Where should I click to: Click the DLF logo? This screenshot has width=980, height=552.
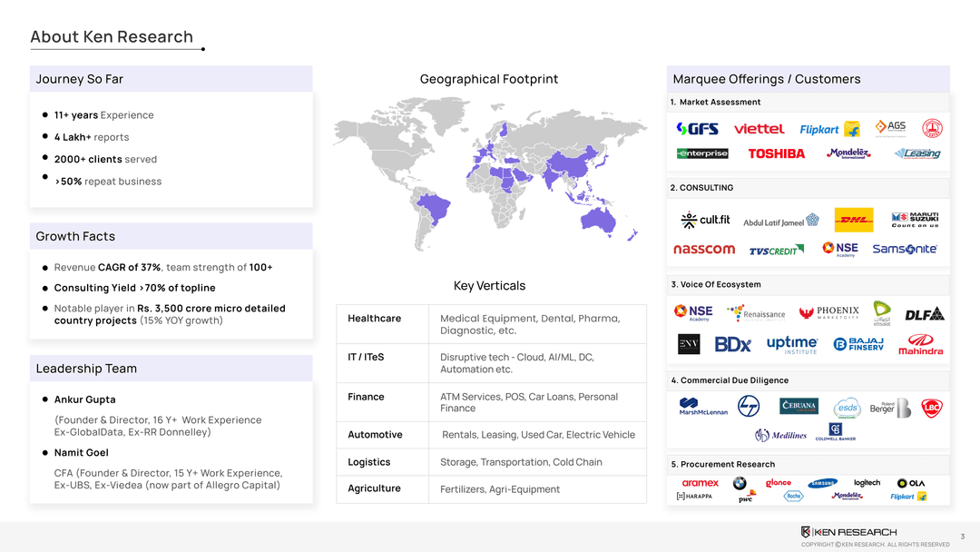(924, 313)
